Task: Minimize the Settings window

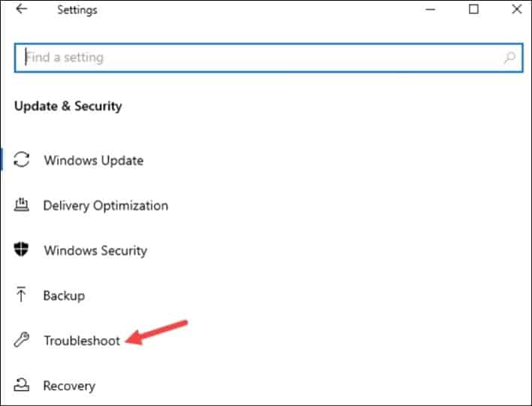Action: (431, 9)
